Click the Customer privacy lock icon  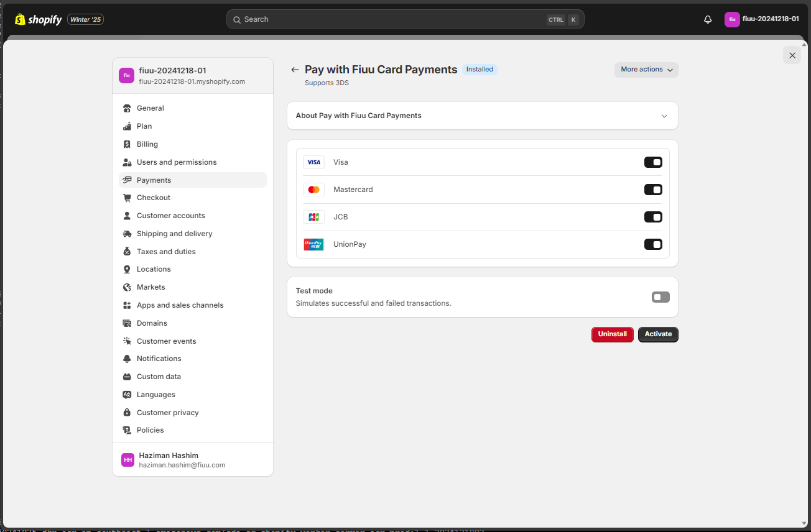click(x=127, y=413)
